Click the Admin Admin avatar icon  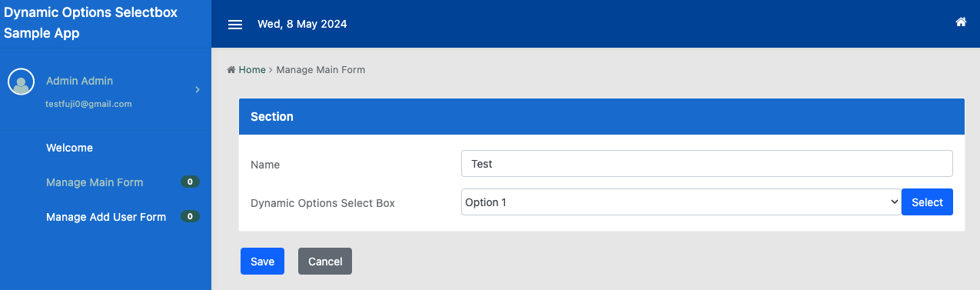[21, 82]
